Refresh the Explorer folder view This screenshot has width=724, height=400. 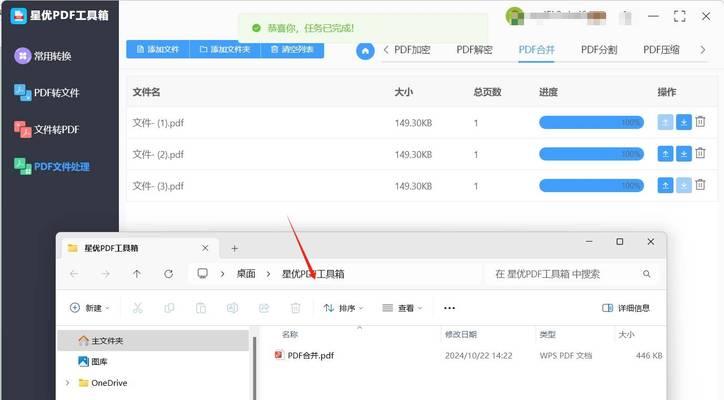(x=169, y=274)
